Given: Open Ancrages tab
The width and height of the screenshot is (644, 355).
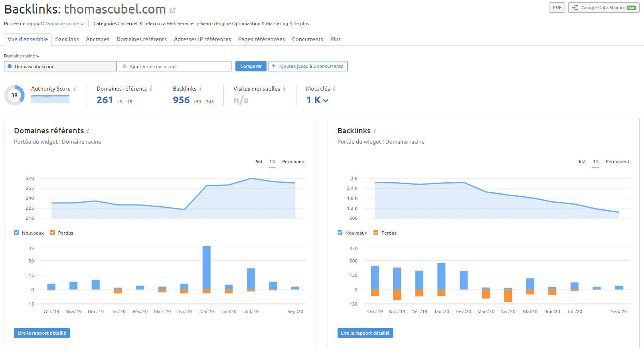Looking at the screenshot, I should 98,39.
